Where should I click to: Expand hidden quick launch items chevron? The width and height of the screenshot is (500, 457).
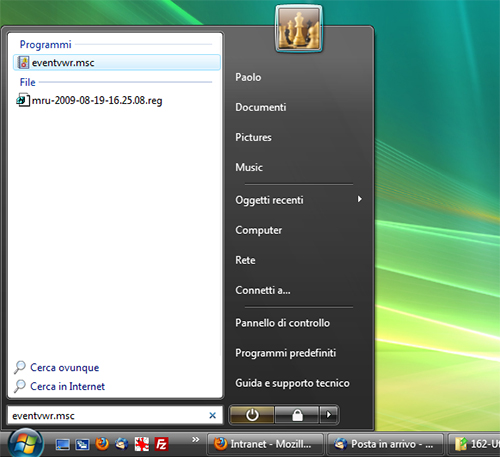click(x=195, y=440)
